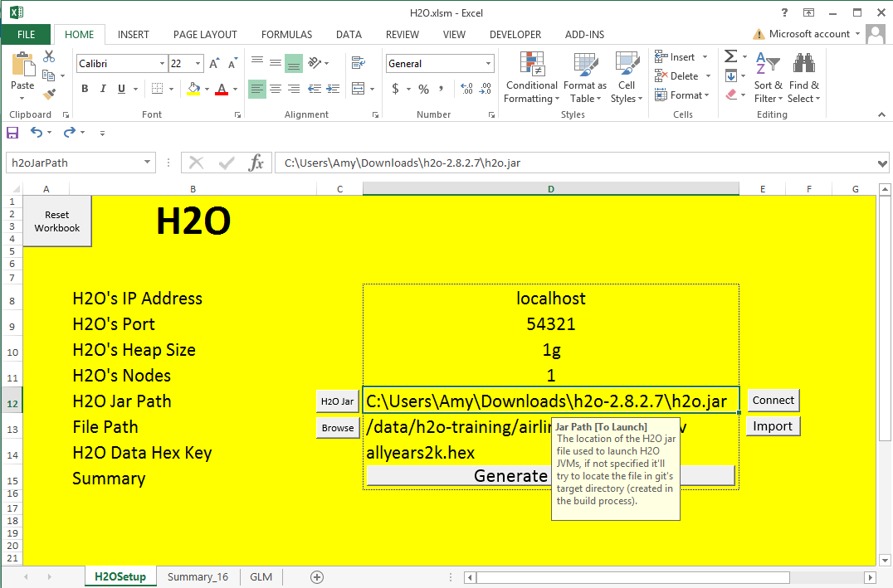Screen dimensions: 893x588
Task: Switch to the Summary_16 sheet tab
Action: click(x=198, y=576)
